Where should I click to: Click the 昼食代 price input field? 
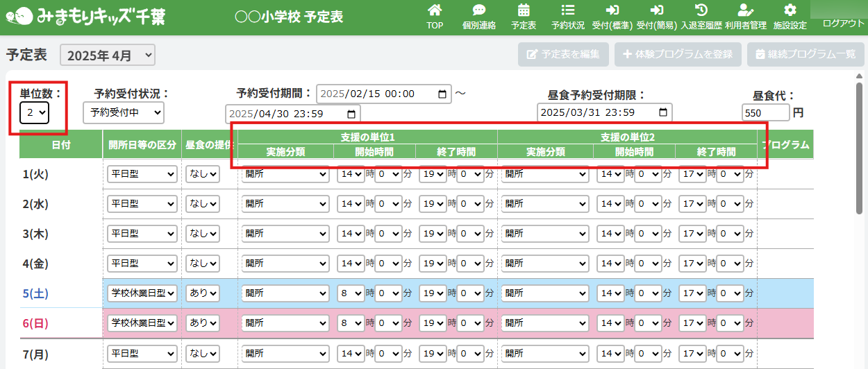(765, 112)
